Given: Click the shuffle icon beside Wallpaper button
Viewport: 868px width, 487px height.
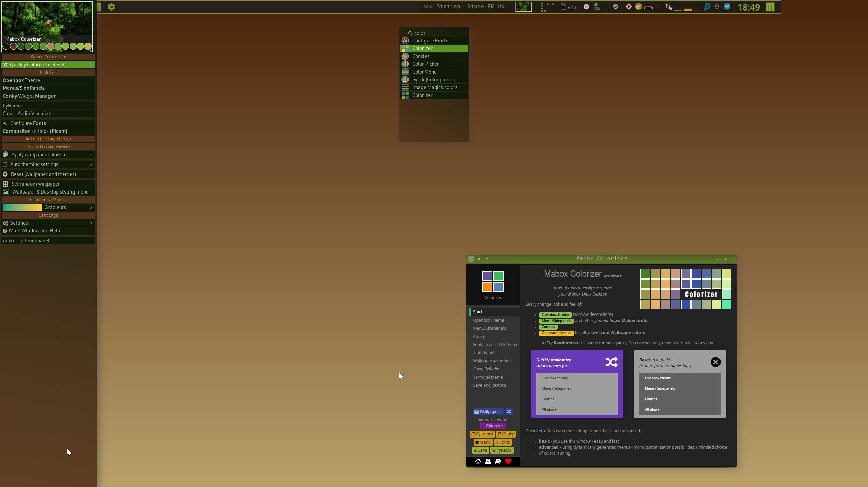Looking at the screenshot, I should [509, 412].
